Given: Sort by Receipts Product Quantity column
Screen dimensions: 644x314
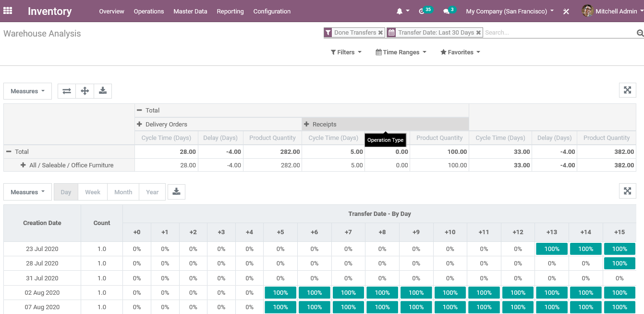Looking at the screenshot, I should (x=439, y=138).
